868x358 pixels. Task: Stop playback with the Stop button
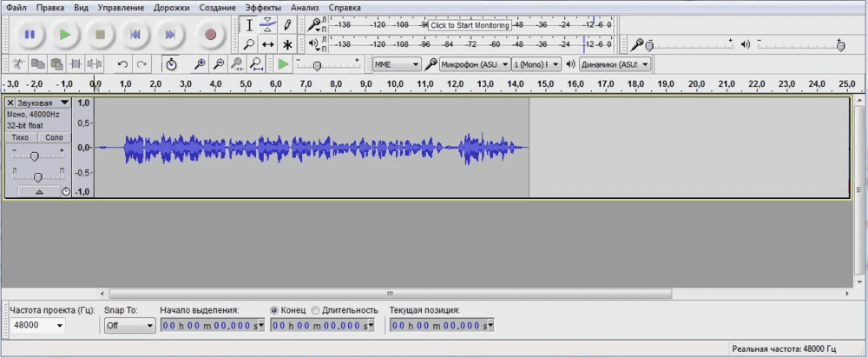(100, 35)
